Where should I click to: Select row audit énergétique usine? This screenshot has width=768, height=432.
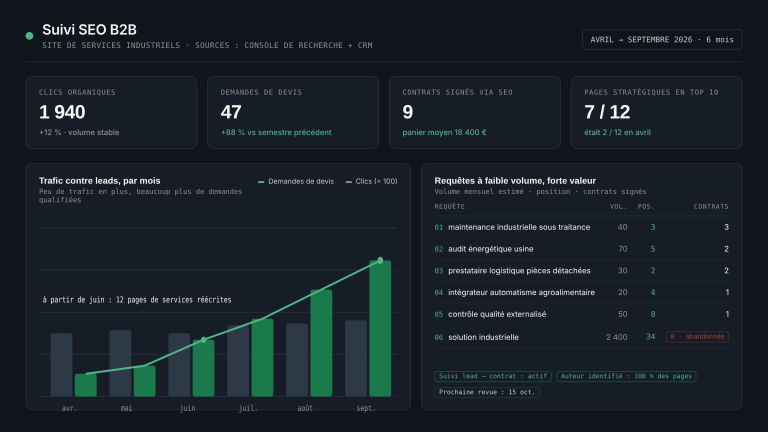click(581, 249)
